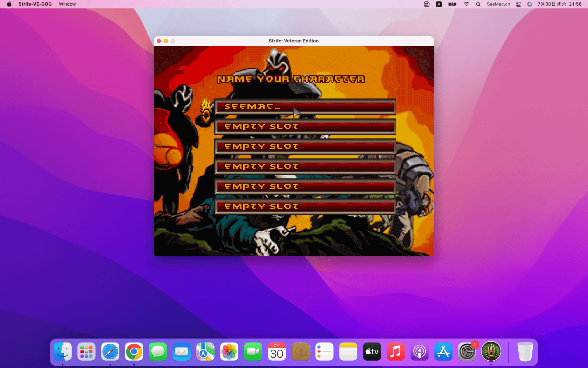Click the SeeMac.cn menu bar item

point(498,4)
